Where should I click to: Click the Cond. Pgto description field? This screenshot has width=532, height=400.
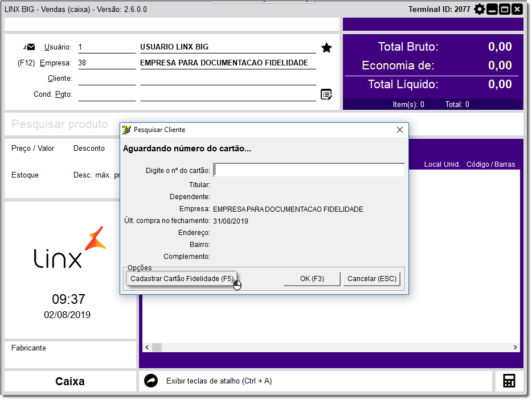[228, 94]
